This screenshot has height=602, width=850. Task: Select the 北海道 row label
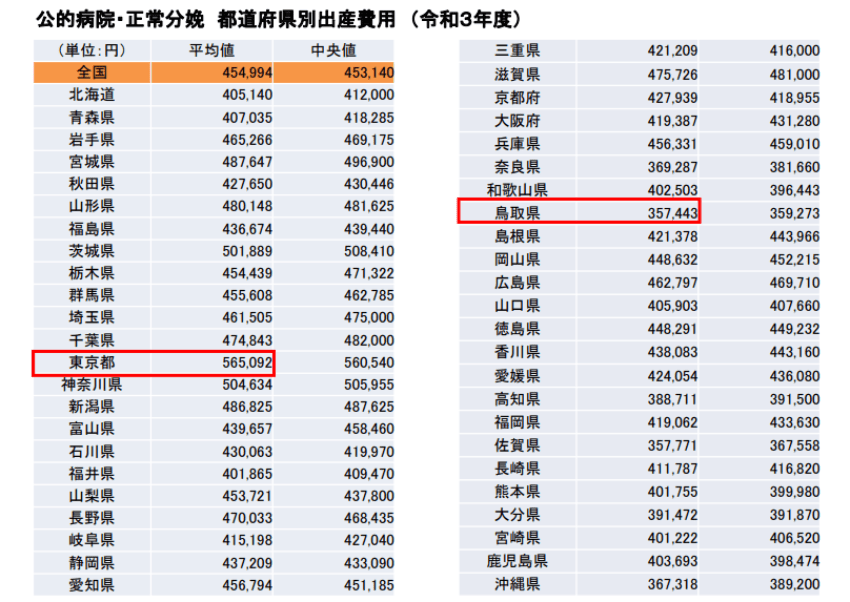click(x=91, y=95)
